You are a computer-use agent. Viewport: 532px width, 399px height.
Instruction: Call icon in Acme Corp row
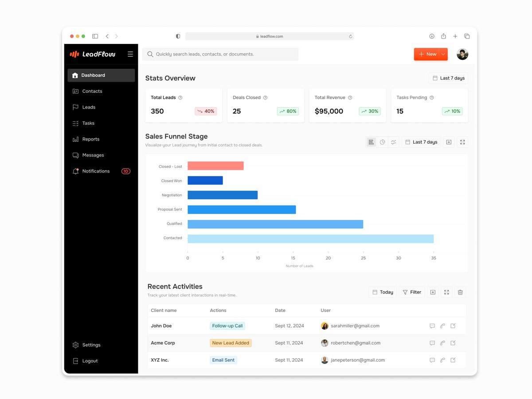pyautogui.click(x=442, y=343)
